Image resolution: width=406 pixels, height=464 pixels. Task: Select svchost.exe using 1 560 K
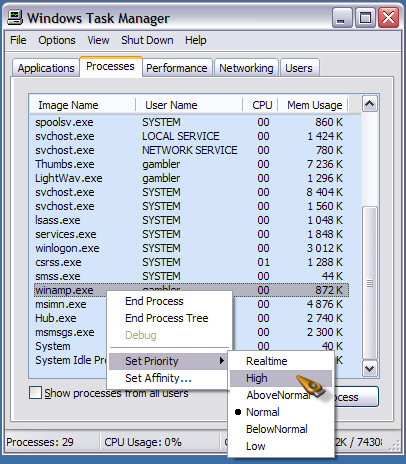[x=191, y=206]
